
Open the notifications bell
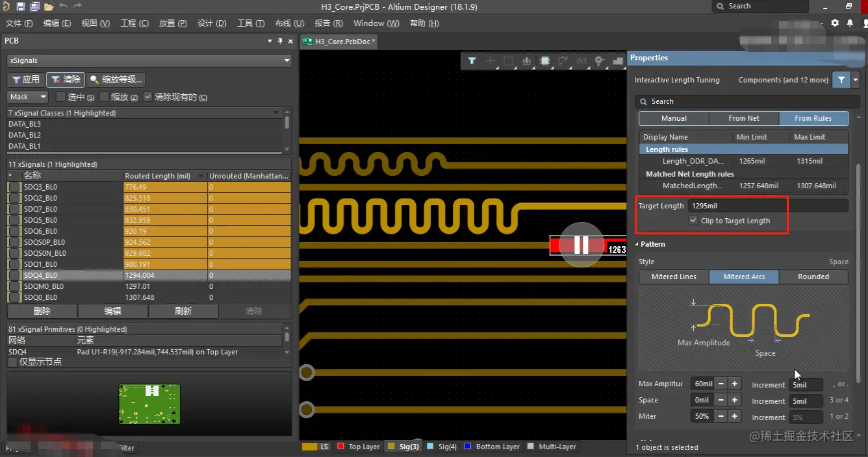click(x=850, y=23)
